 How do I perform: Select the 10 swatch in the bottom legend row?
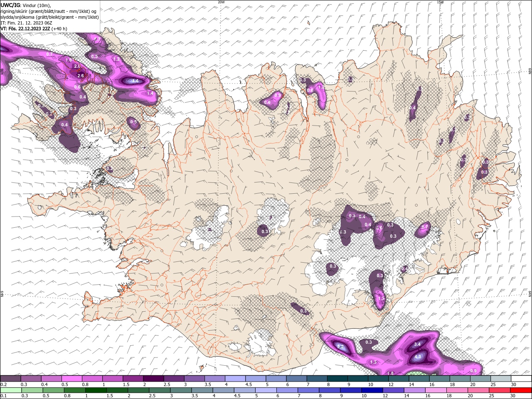click(x=372, y=390)
